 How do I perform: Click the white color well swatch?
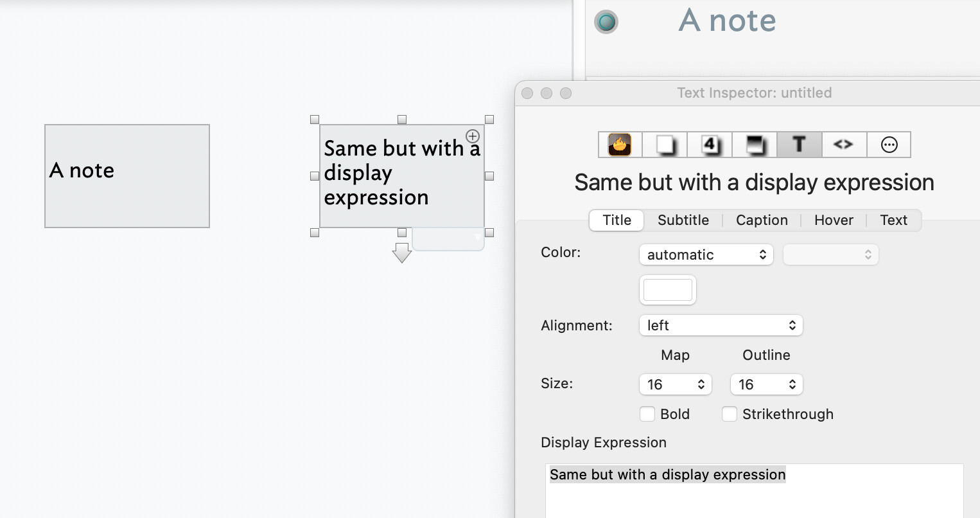pyautogui.click(x=668, y=290)
